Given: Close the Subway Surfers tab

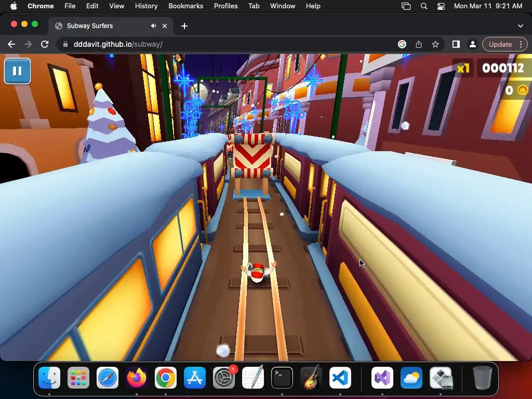Looking at the screenshot, I should (165, 26).
